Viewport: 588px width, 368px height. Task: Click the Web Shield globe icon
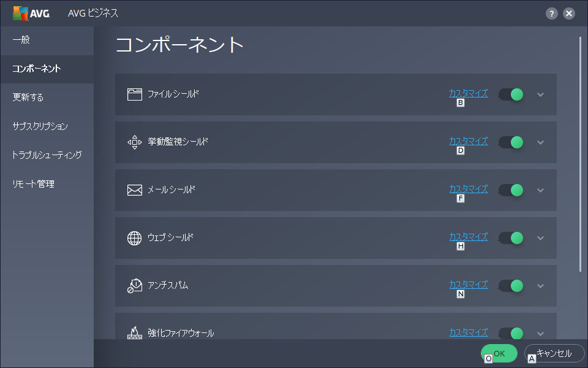(135, 238)
